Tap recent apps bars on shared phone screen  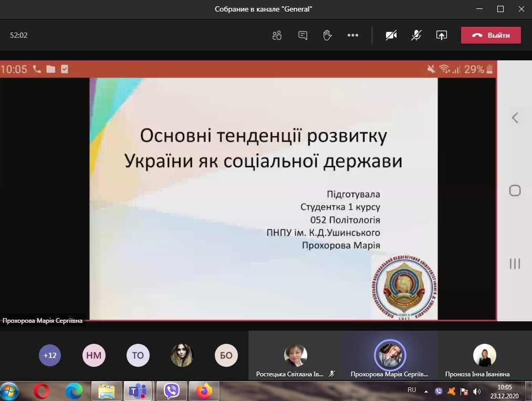515,263
